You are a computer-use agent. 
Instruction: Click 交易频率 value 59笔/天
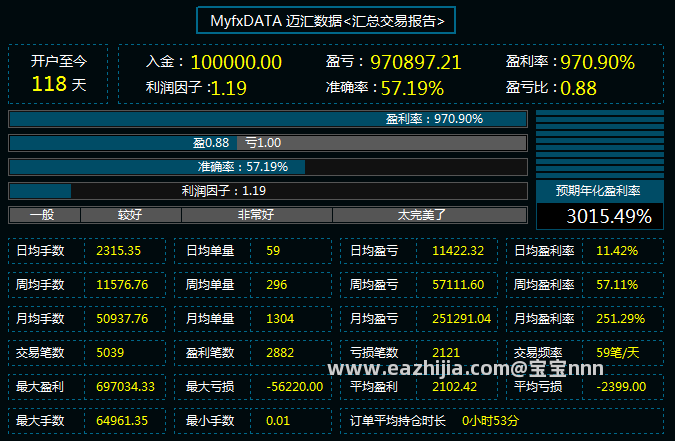coord(618,353)
